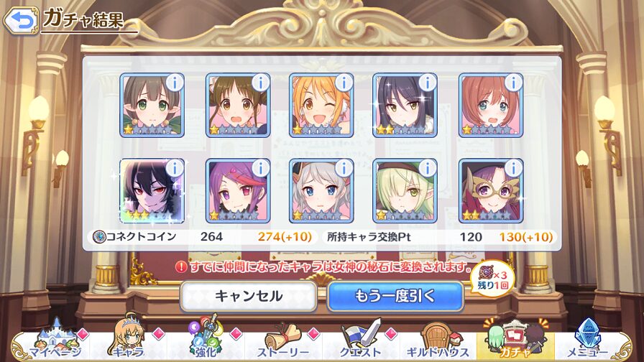
Task: Go back using the blue arrow button
Action: point(21,20)
